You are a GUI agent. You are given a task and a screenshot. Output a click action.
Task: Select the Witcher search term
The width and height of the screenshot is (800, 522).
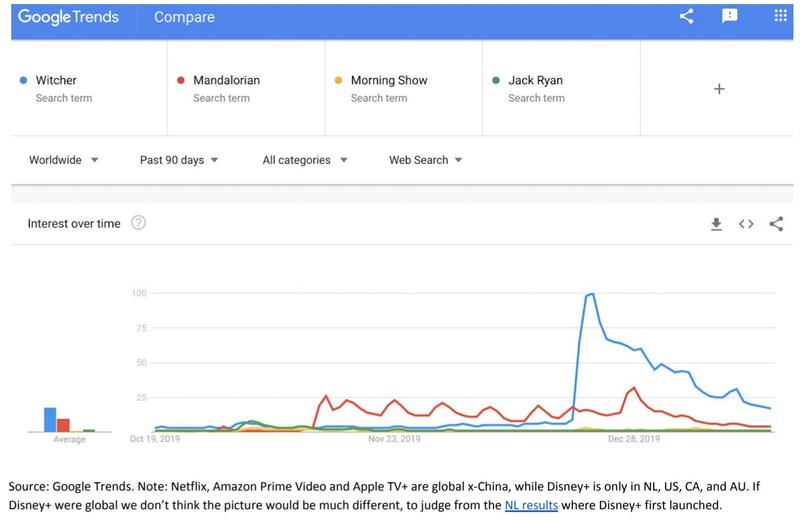tap(56, 81)
